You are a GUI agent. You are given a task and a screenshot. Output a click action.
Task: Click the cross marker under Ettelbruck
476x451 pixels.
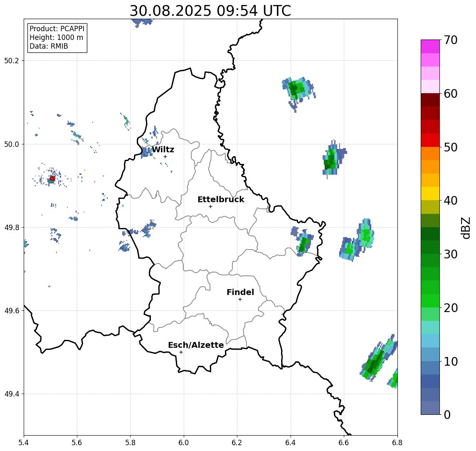click(x=210, y=206)
